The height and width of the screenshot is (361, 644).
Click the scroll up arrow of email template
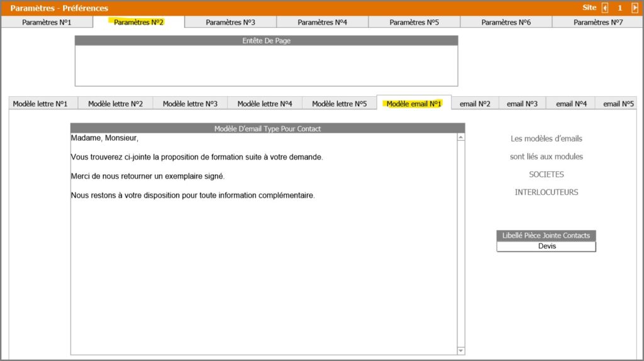click(x=461, y=137)
